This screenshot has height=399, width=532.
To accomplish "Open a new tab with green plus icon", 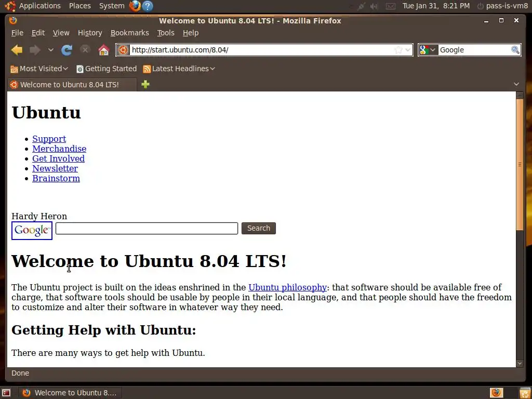I will [145, 84].
